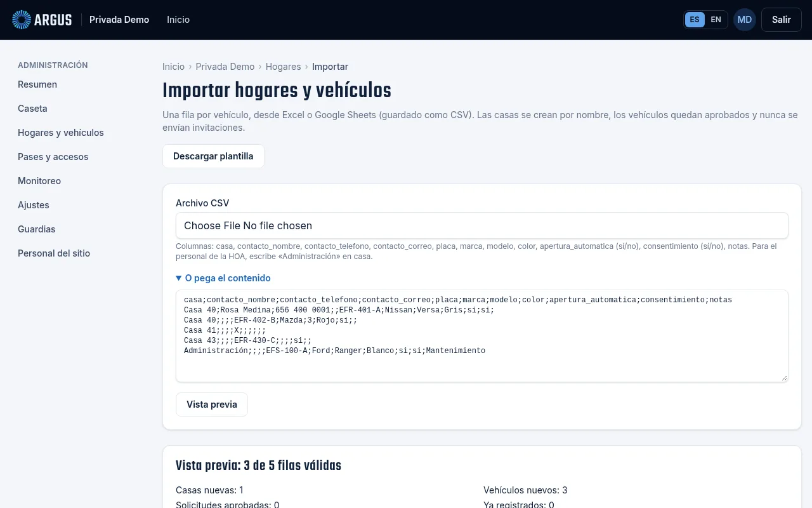Click the CSV line with plate EFR-430-C
The image size is (812, 508).
click(247, 340)
